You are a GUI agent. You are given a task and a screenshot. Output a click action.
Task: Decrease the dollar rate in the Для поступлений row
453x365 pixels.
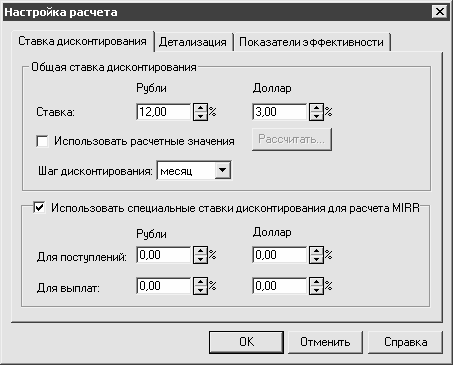click(x=316, y=259)
